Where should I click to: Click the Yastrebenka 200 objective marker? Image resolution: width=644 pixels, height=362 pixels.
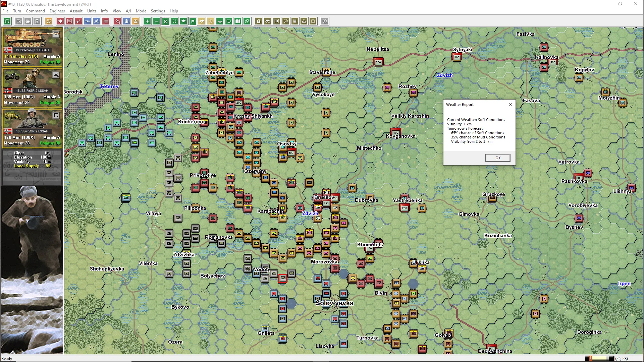pyautogui.click(x=405, y=208)
